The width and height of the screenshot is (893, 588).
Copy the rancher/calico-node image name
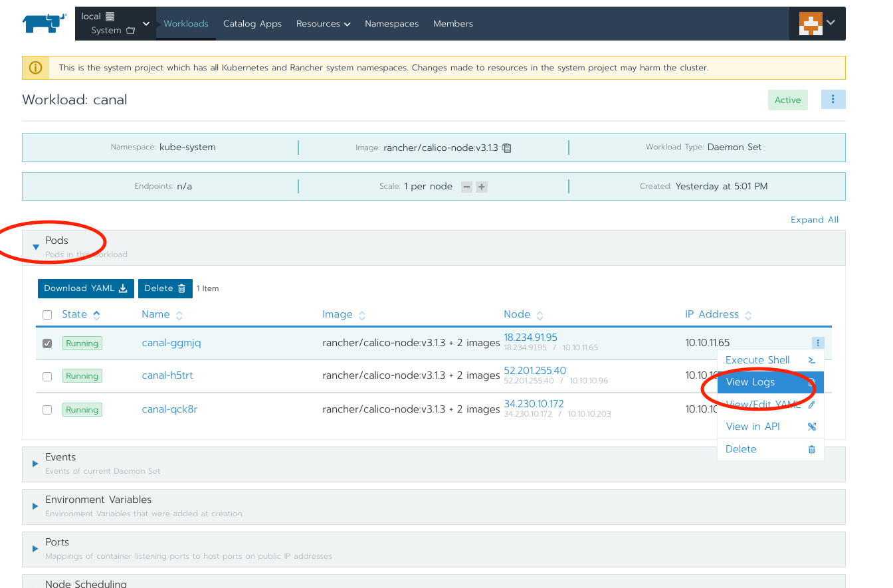point(506,147)
